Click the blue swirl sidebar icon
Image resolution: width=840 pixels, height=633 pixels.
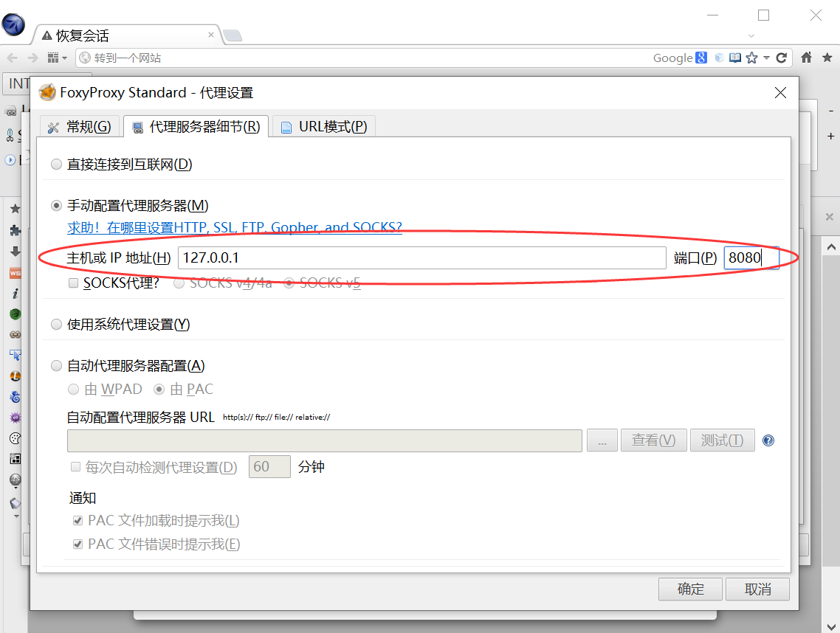tap(16, 397)
